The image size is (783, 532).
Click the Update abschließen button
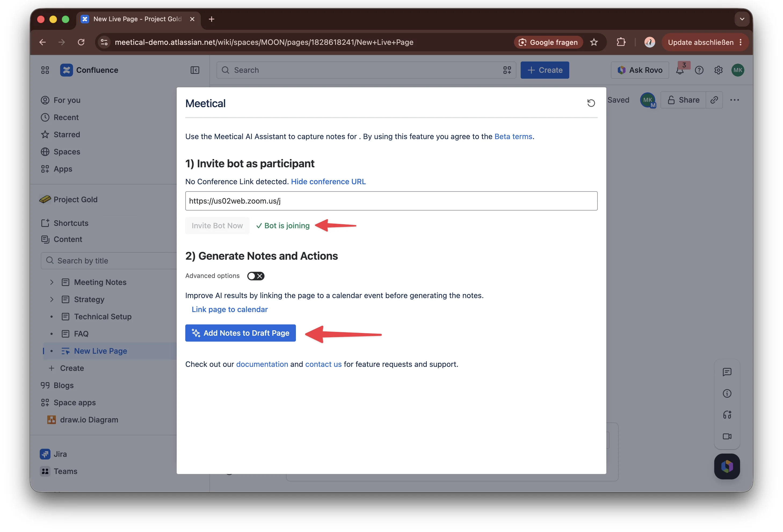click(705, 42)
